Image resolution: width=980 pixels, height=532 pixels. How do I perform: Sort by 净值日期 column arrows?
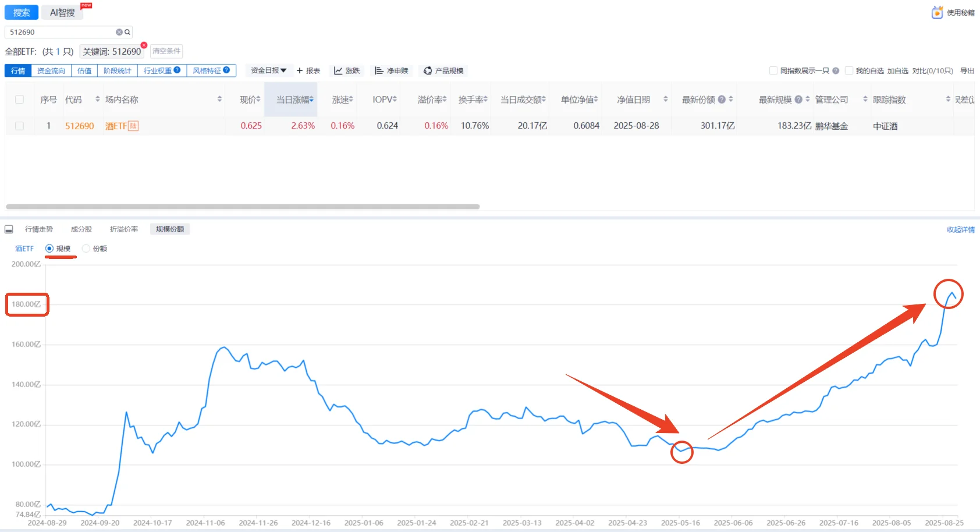click(x=666, y=100)
